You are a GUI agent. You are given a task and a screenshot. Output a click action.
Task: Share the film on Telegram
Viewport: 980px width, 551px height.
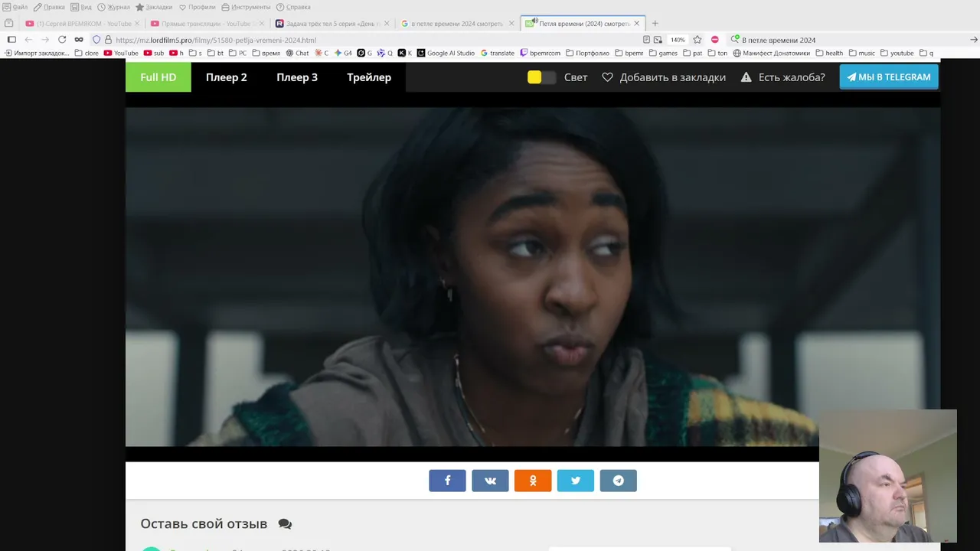click(619, 481)
